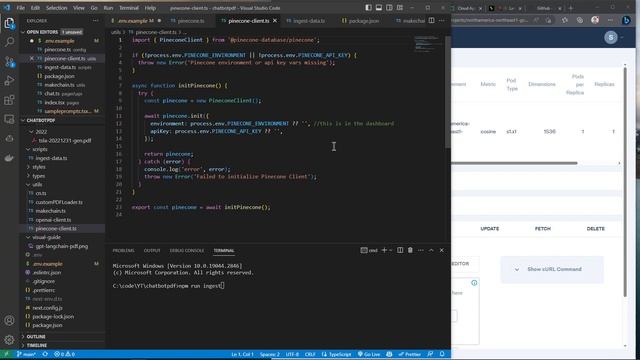This screenshot has width=640, height=360.
Task: Maximize the terminal panel size
Action: click(x=431, y=250)
